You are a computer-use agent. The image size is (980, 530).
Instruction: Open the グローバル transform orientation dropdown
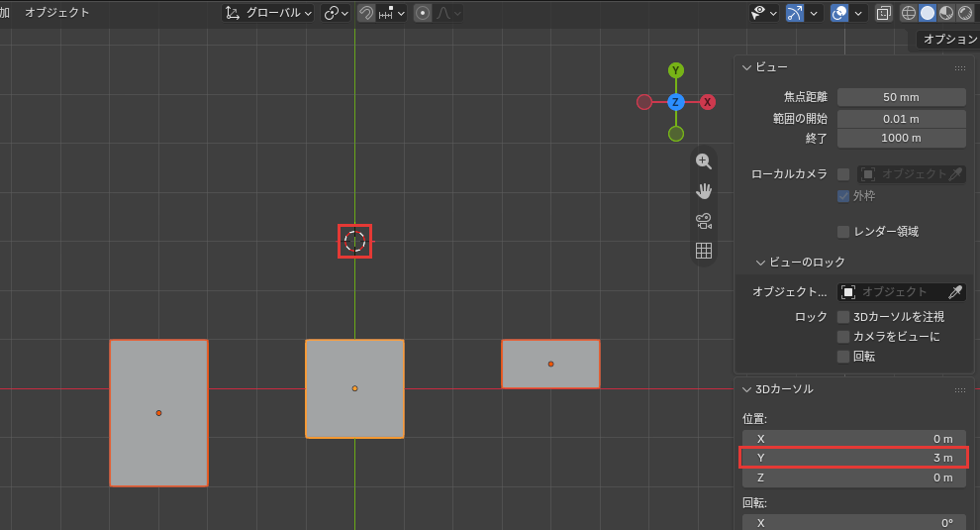268,13
